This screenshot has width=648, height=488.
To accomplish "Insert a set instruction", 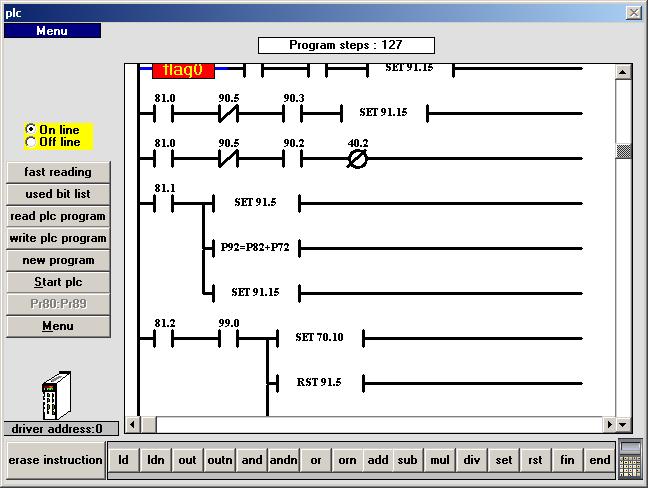I will (503, 460).
